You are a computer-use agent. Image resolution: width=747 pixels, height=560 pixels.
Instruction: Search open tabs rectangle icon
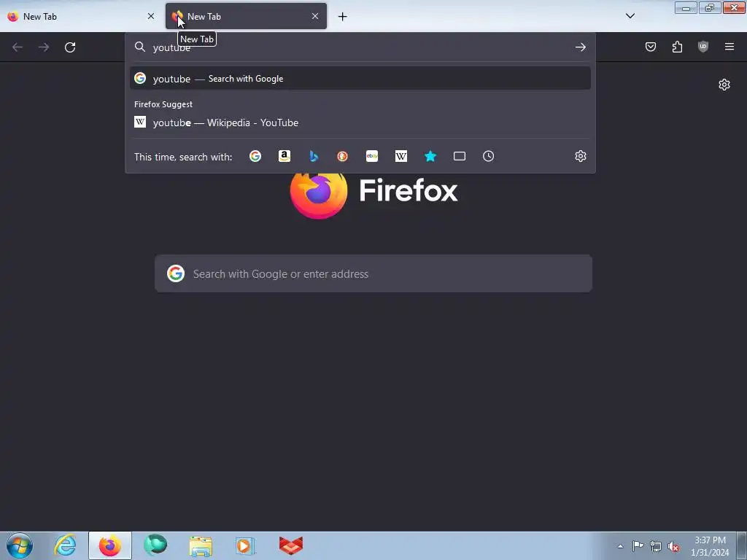460,156
